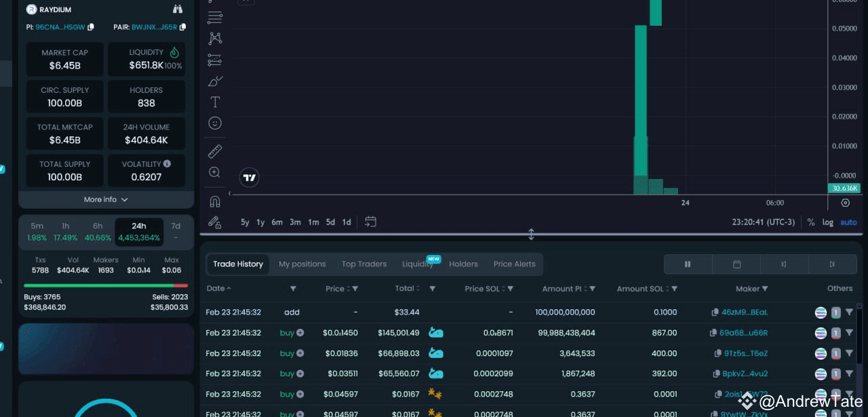Image resolution: width=868 pixels, height=417 pixels.
Task: Open the Price column filter
Action: click(355, 289)
